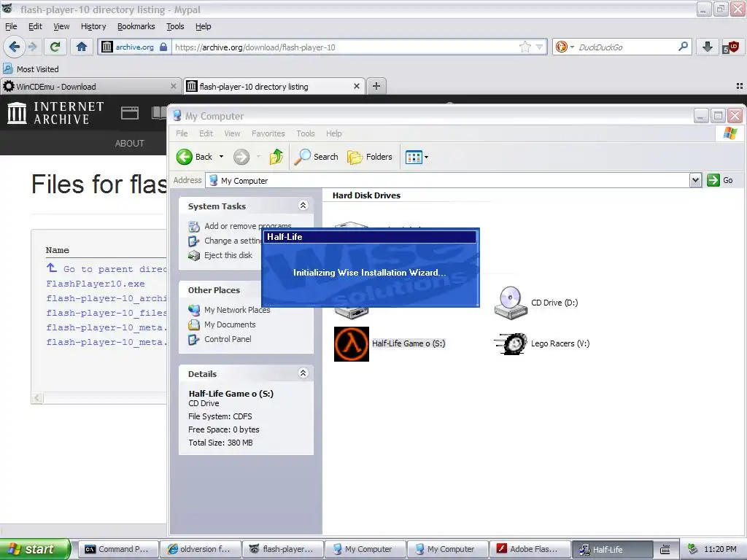Select the Lego Racers (V:) drive icon

click(511, 344)
